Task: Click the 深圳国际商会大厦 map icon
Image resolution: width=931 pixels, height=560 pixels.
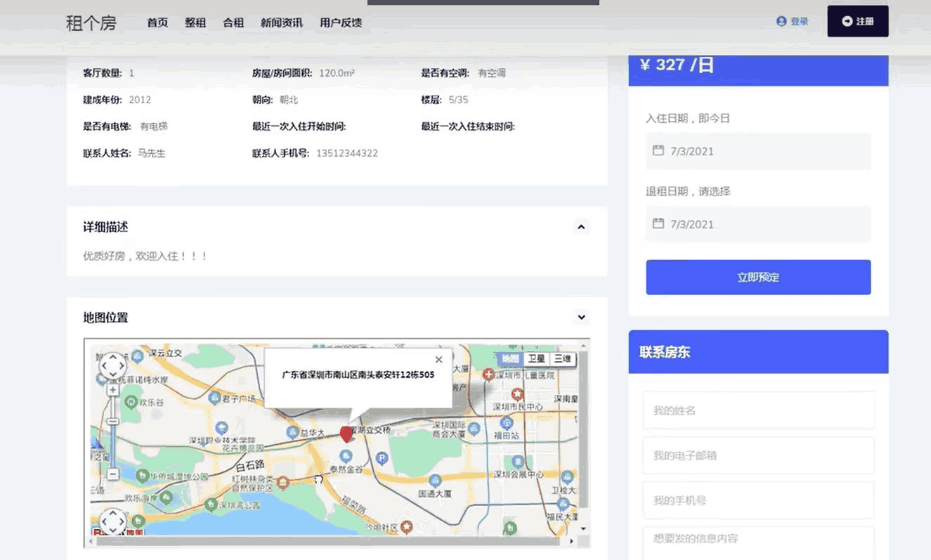Action: [x=474, y=428]
